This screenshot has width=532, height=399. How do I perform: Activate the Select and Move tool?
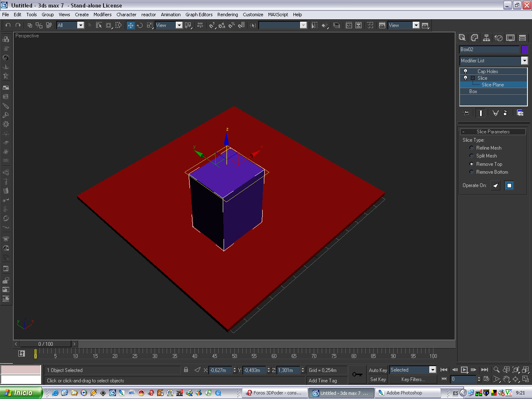(x=131, y=25)
